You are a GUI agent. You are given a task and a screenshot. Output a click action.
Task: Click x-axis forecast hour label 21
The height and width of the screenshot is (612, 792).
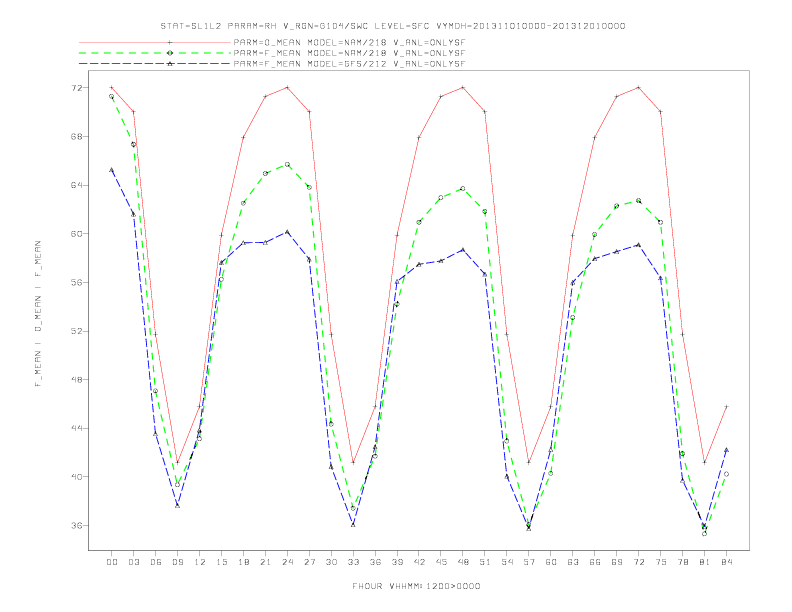click(x=265, y=562)
